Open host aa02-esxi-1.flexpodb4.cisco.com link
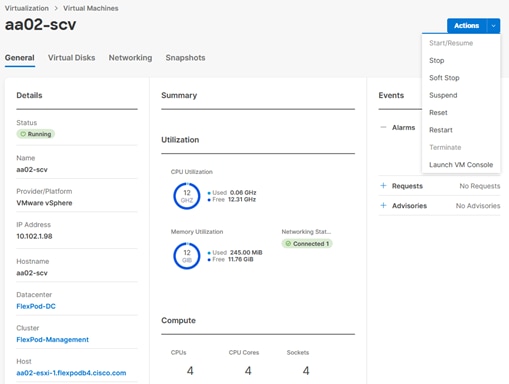 click(x=71, y=373)
